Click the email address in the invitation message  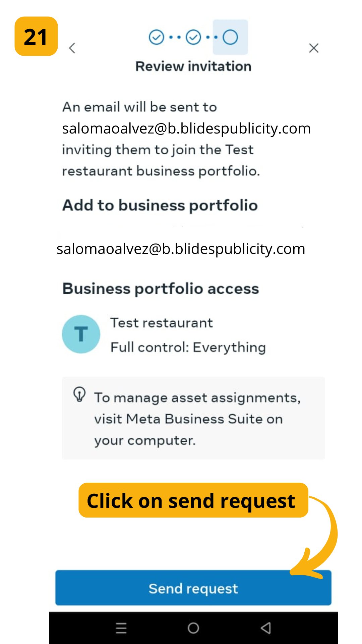pyautogui.click(x=186, y=128)
